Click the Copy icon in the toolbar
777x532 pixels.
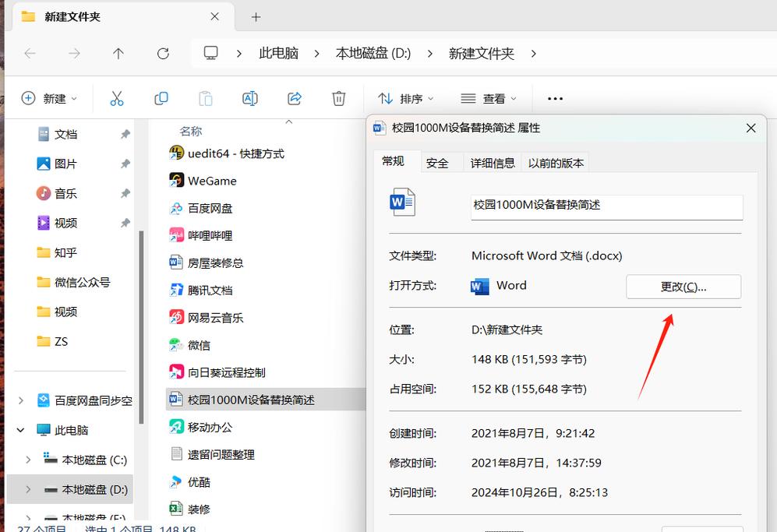[161, 98]
